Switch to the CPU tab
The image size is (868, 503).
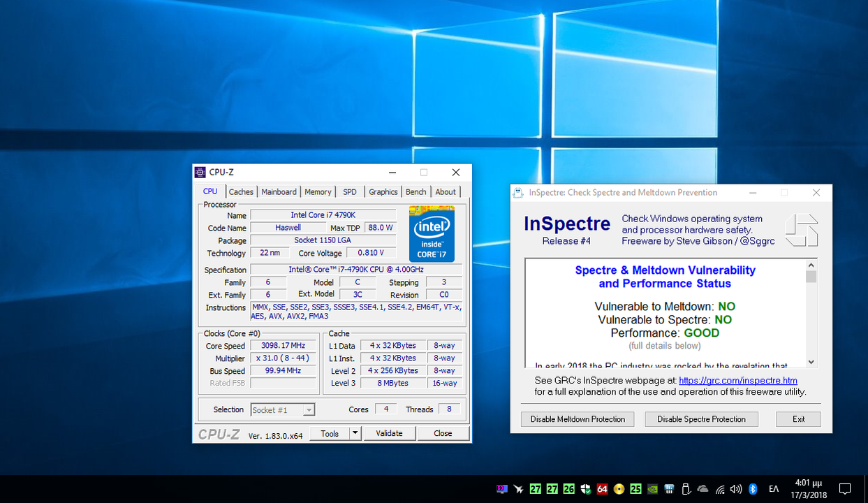click(x=210, y=191)
